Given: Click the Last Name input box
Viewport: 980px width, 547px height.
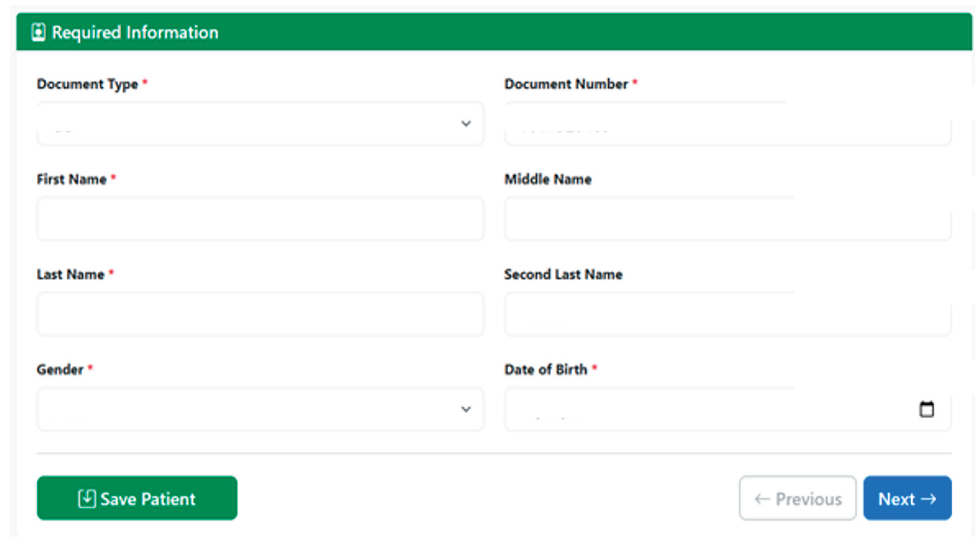Looking at the screenshot, I should click(260, 314).
